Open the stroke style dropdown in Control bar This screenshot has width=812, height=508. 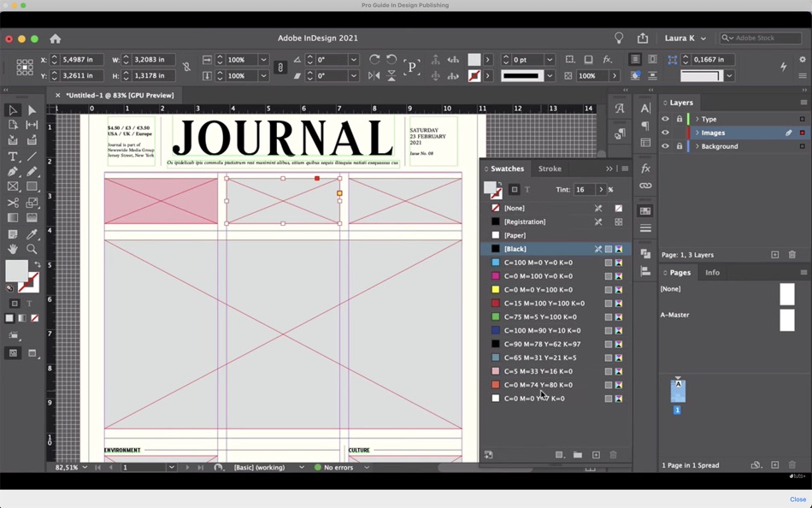click(x=550, y=75)
